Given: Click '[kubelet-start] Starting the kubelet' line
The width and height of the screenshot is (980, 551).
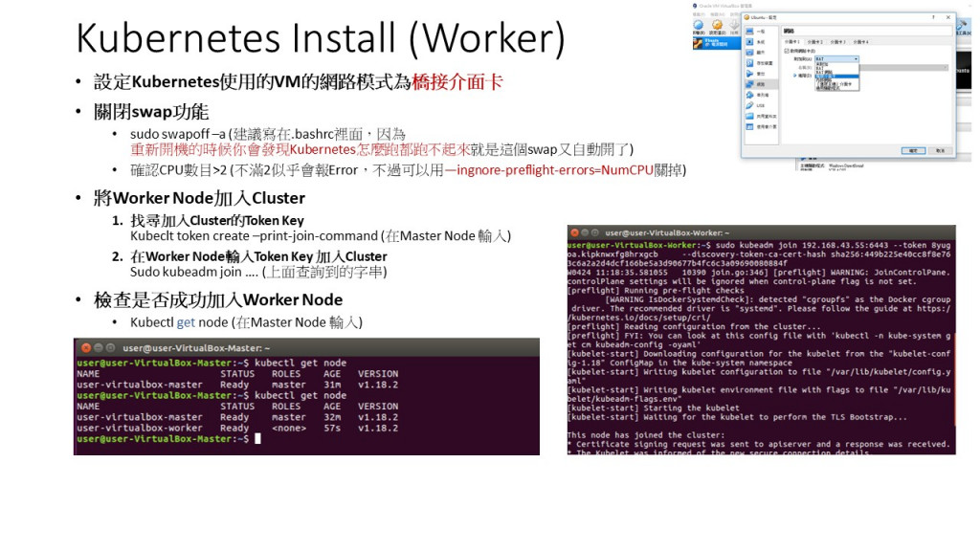Looking at the screenshot, I should (654, 408).
